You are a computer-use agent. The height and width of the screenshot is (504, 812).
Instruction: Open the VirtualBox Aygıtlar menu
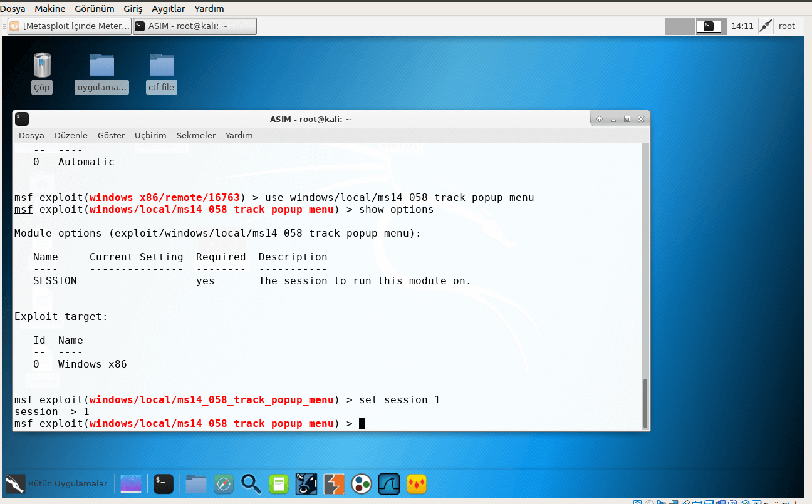(x=169, y=9)
